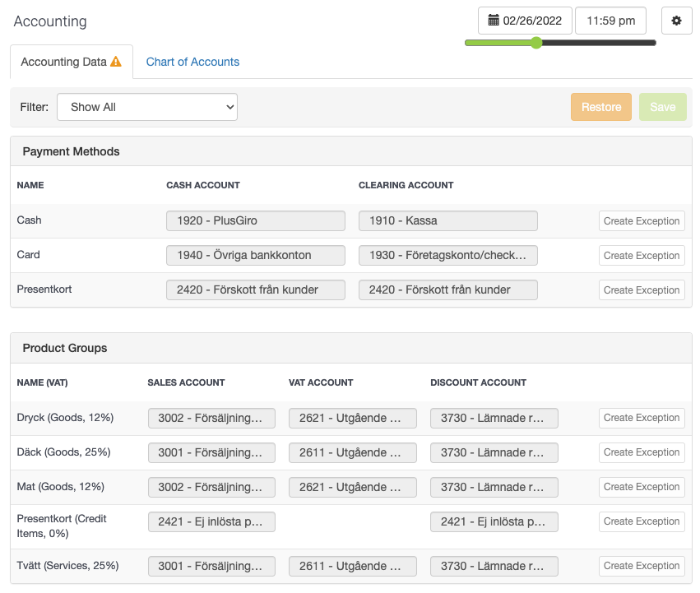Create Exception for Tvätt product group
This screenshot has width=700, height=593.
[x=642, y=566]
